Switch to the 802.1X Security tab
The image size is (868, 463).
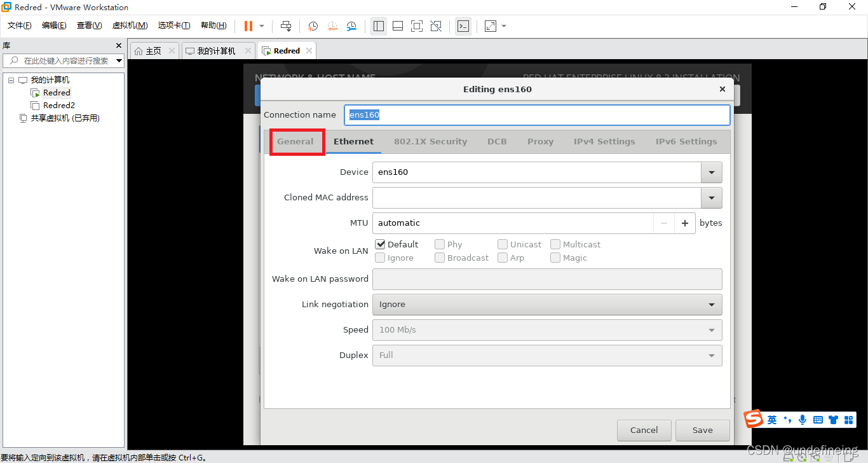click(x=430, y=142)
